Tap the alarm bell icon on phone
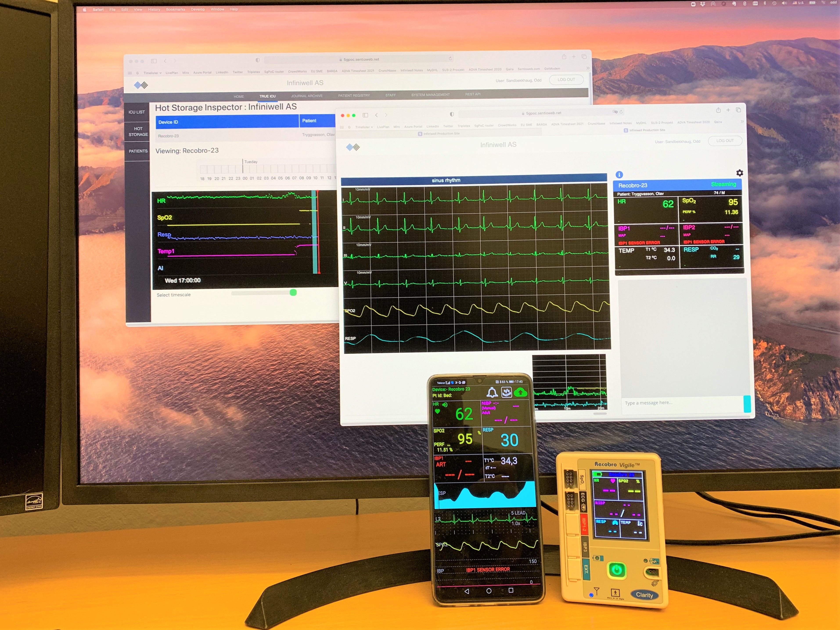 pos(492,392)
